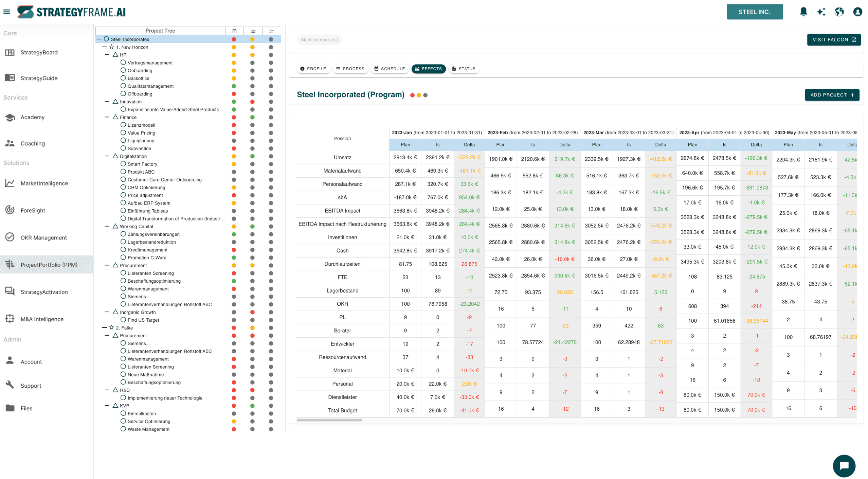Collapse the Innovation branch
Screen dimensions: 868x479
pyautogui.click(x=107, y=102)
